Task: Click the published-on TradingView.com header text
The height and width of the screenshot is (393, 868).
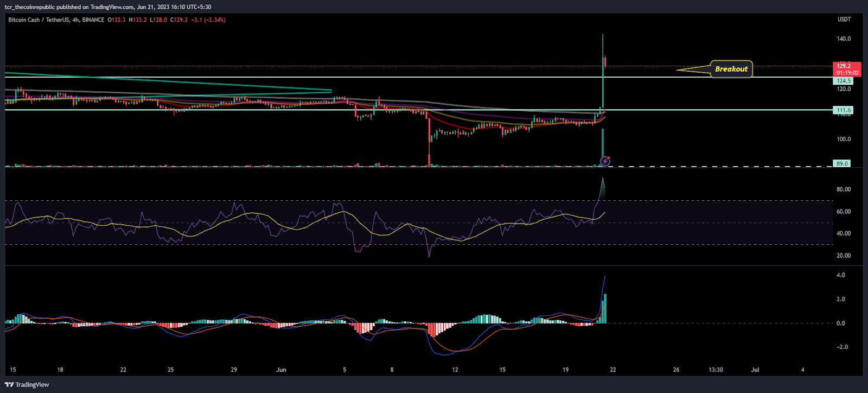Action: (108, 7)
